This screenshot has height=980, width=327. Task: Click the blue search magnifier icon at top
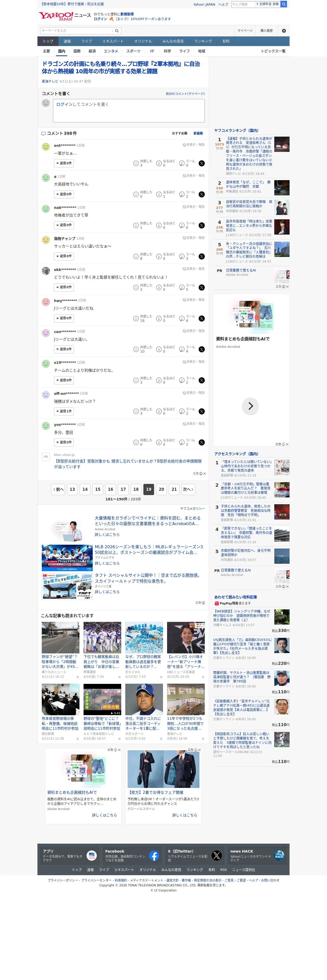pos(284,4)
